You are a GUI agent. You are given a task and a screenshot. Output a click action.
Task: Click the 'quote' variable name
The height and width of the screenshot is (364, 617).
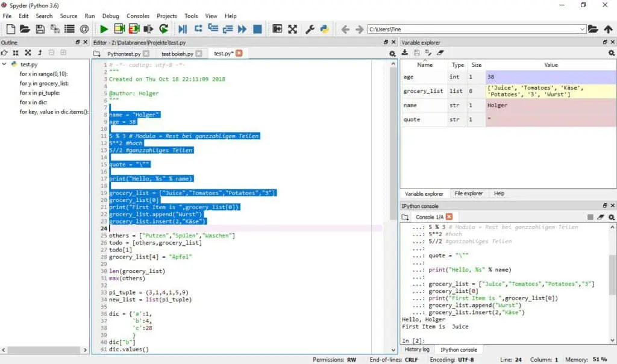coord(412,120)
